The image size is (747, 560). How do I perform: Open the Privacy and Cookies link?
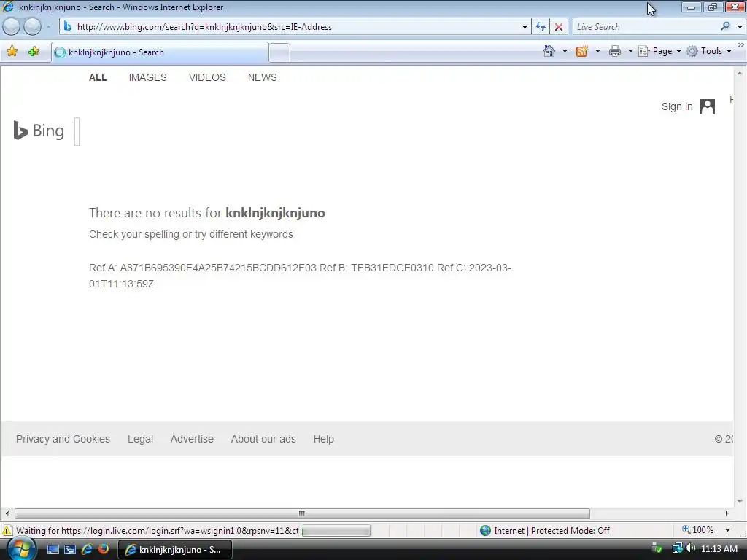coord(63,439)
